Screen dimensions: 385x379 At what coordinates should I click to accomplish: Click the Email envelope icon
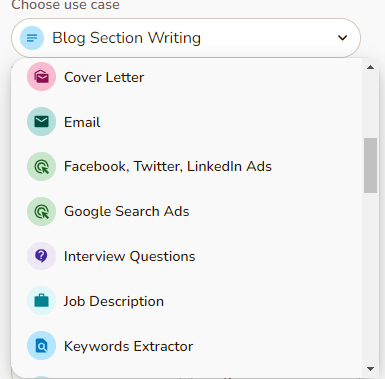pyautogui.click(x=41, y=122)
